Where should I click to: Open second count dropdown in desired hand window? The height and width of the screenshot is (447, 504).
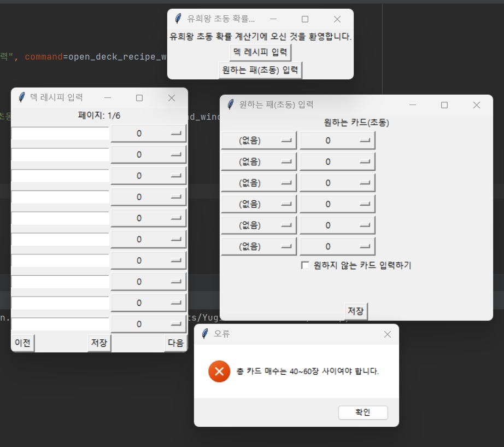point(337,161)
